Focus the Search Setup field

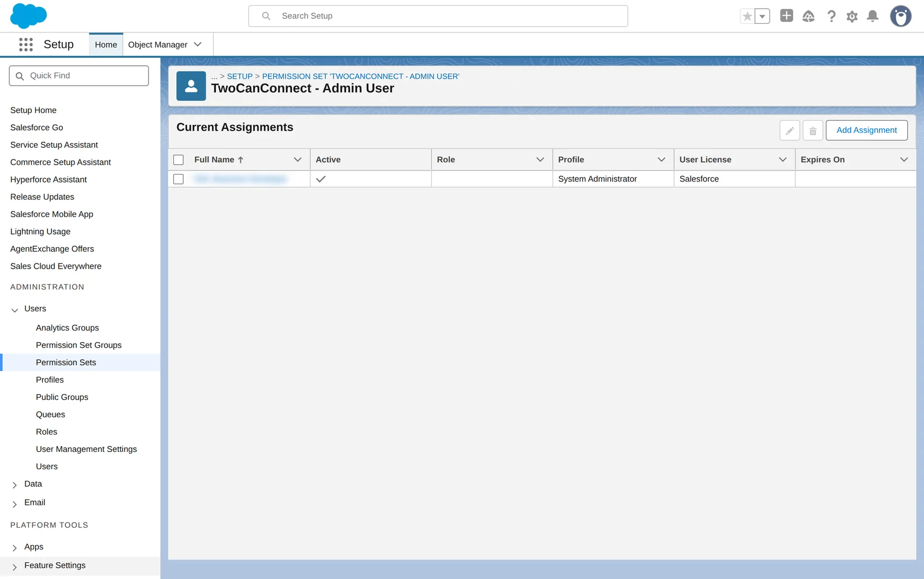pos(438,16)
